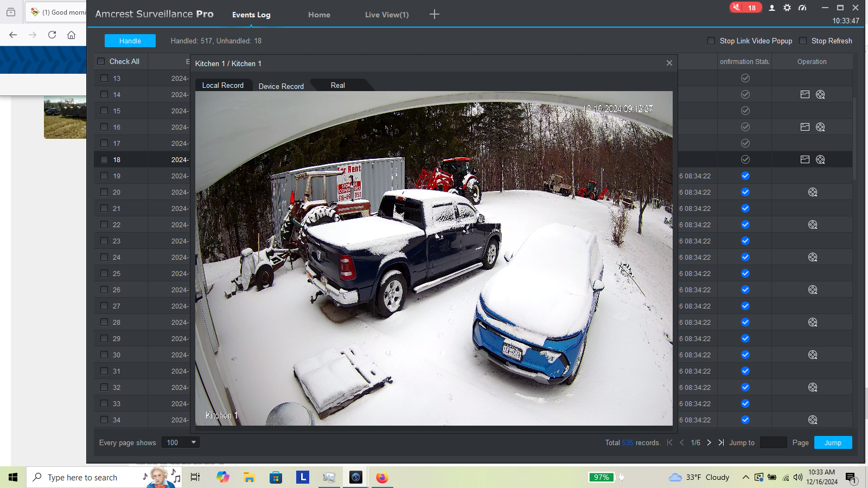View snapshot image for event row 14
The width and height of the screenshot is (868, 488).
(805, 94)
